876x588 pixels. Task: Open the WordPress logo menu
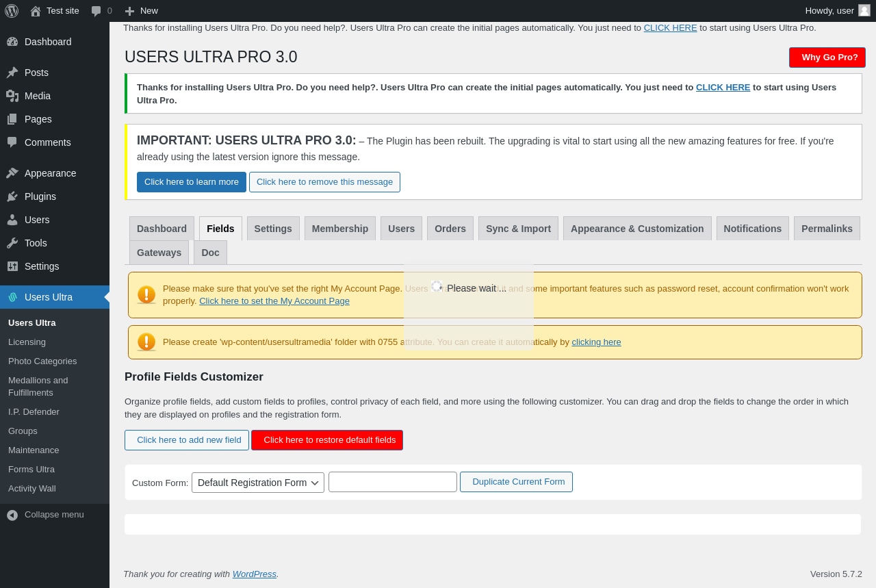12,11
